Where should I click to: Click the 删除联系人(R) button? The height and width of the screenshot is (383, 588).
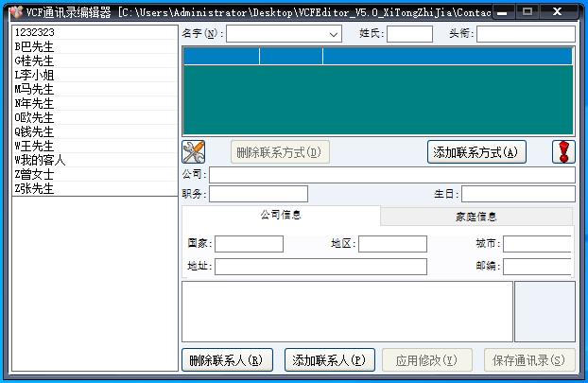click(x=227, y=360)
